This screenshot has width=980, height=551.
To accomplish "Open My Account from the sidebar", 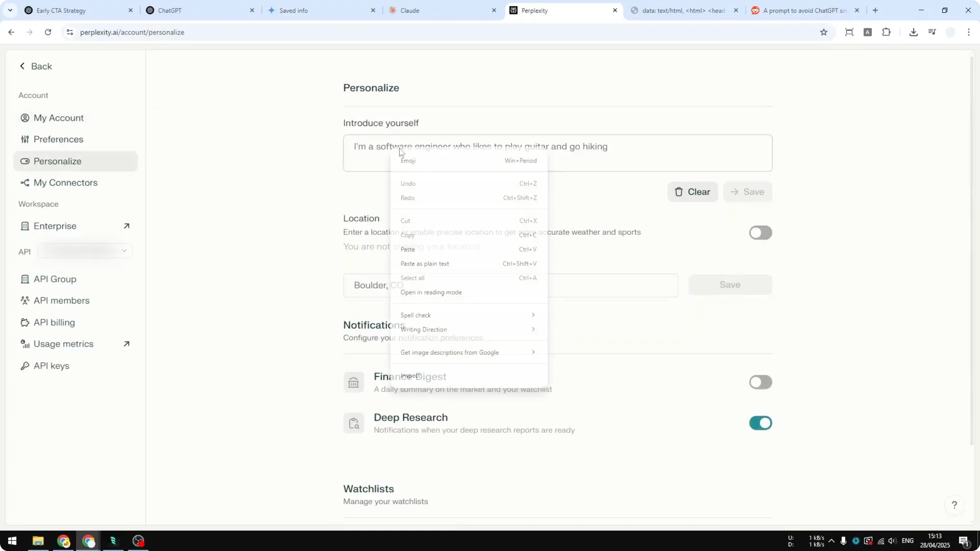I will (x=58, y=118).
